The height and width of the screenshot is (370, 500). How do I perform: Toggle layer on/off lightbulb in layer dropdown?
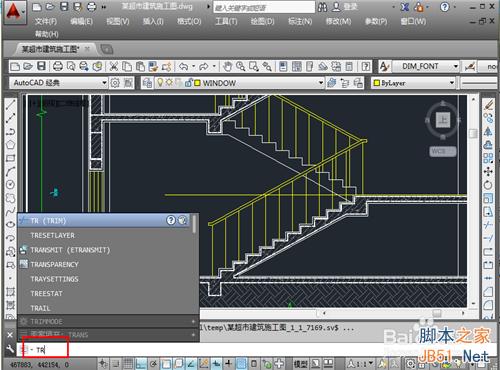pos(160,82)
